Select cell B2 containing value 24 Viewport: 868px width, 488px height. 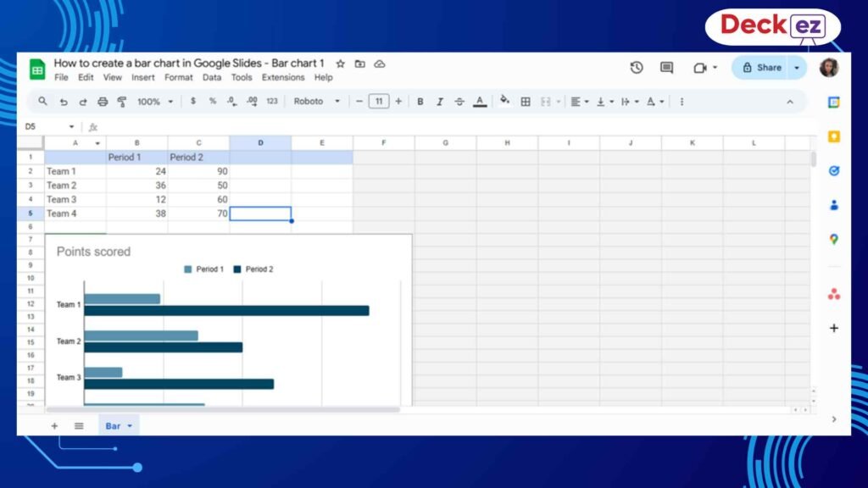click(136, 170)
